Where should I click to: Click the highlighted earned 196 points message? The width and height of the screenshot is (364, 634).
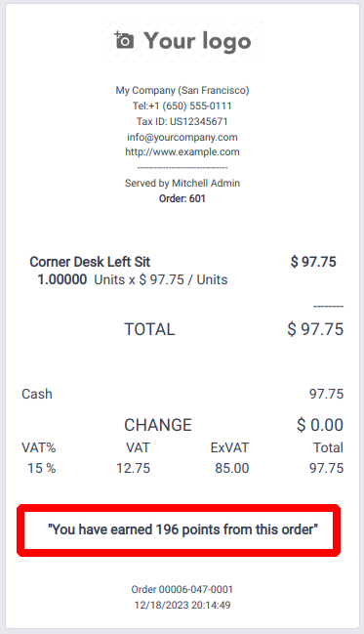pos(182,529)
